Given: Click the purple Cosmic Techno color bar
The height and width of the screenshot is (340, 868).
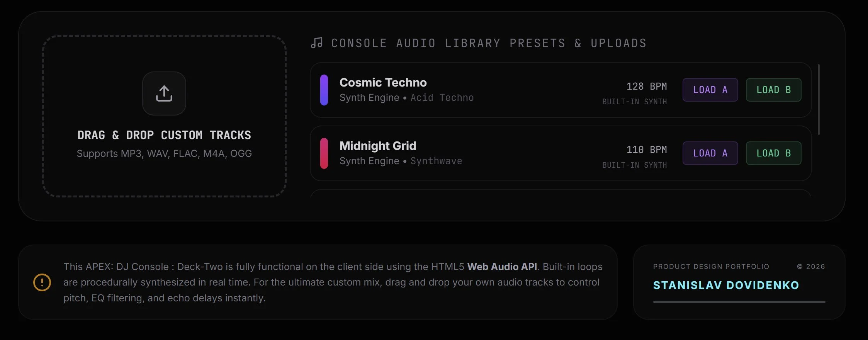Looking at the screenshot, I should point(324,90).
